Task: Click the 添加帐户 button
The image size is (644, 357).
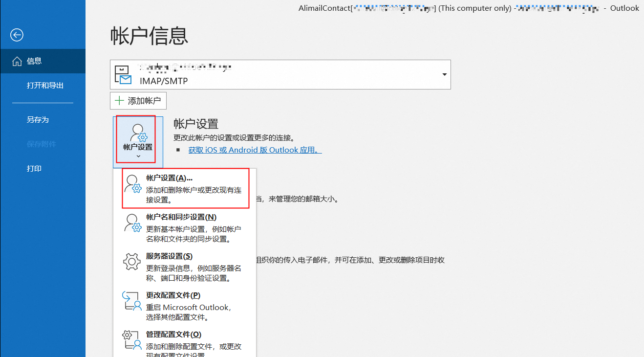Action: click(138, 101)
